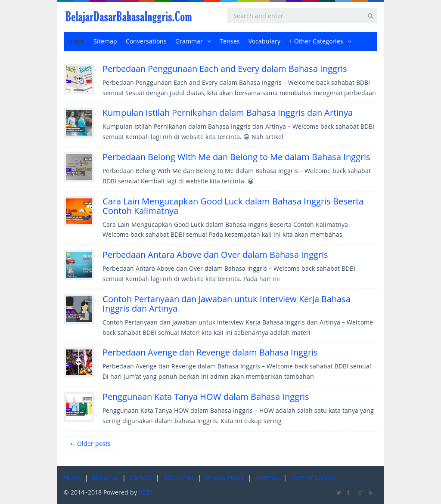Click the Kata Tanya HOW article thumbnail
This screenshot has width=441, height=504.
pyautogui.click(x=79, y=406)
